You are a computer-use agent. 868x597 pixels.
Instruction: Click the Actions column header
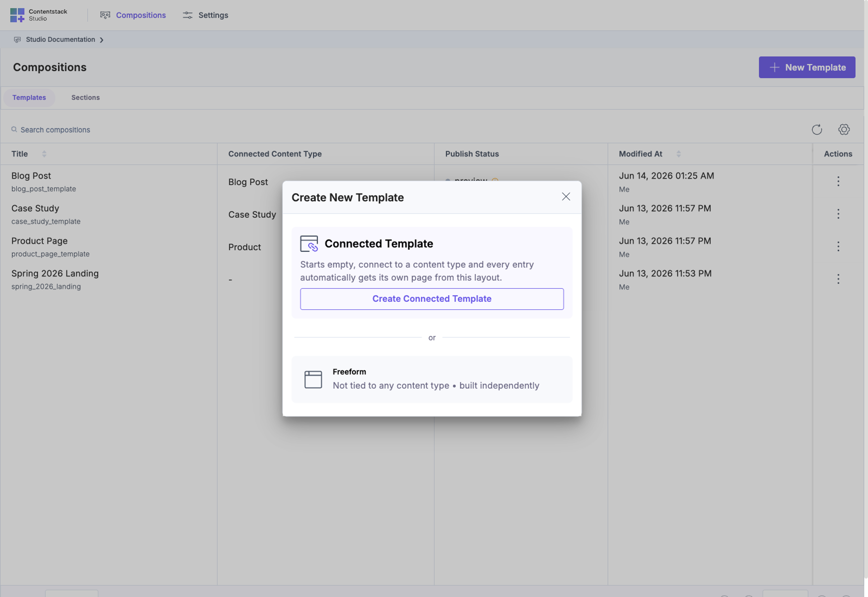[838, 154]
